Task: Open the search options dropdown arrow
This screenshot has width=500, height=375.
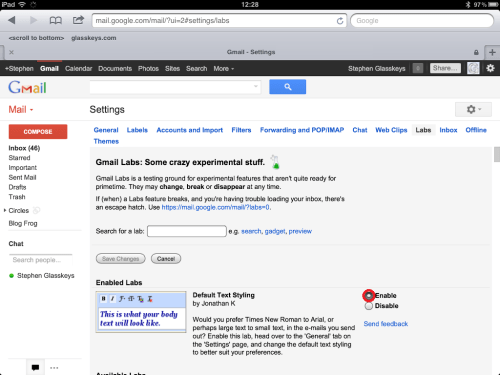Action: coord(256,86)
